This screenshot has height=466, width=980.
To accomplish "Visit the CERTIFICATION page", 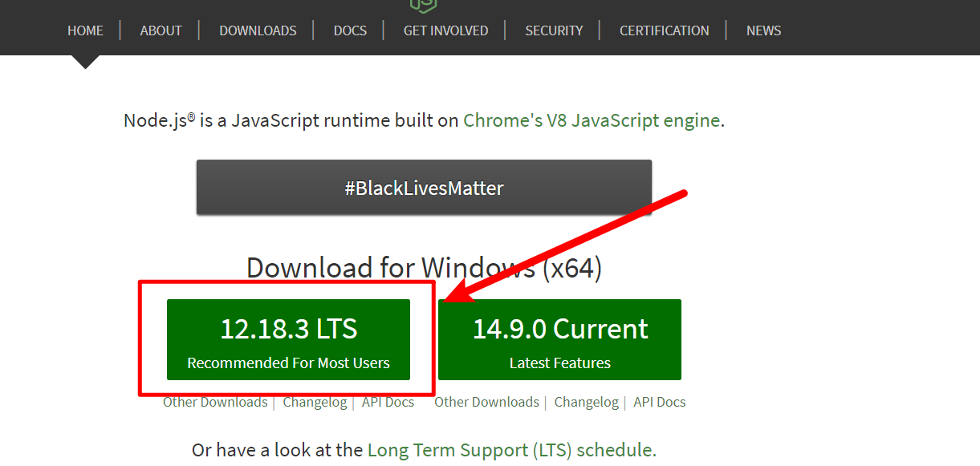I will (664, 30).
